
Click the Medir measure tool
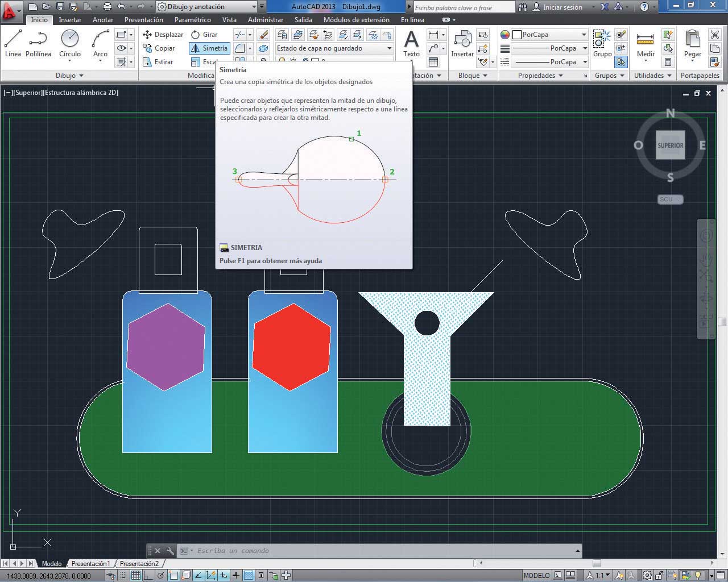coord(646,44)
